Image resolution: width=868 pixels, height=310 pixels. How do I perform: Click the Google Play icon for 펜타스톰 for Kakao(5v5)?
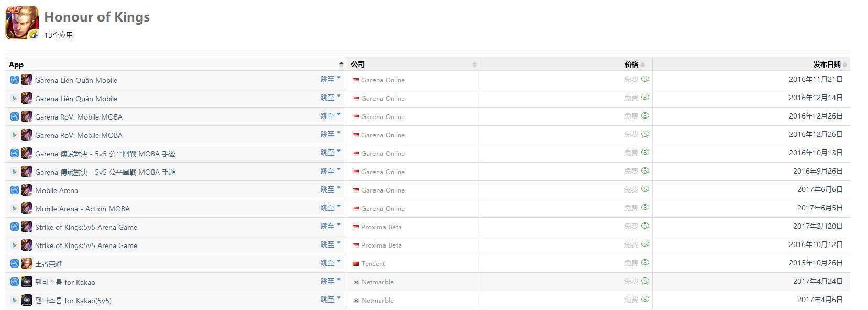coord(15,300)
